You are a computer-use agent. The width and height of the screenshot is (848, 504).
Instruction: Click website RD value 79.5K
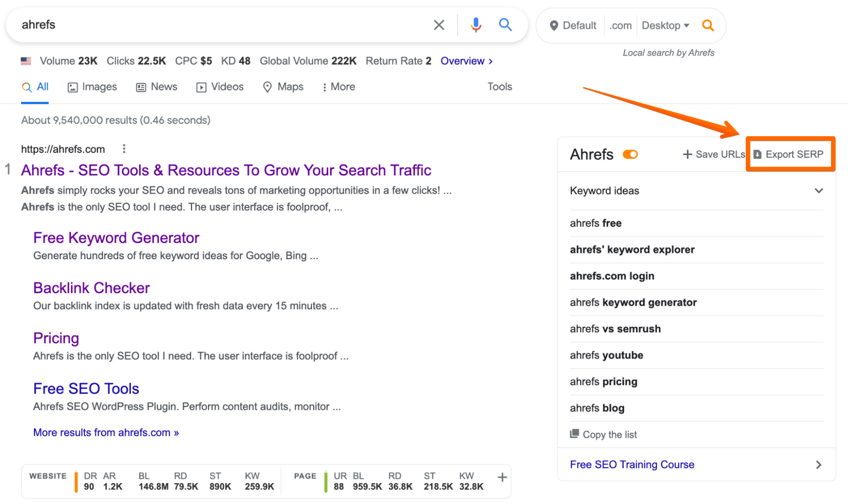tap(186, 487)
